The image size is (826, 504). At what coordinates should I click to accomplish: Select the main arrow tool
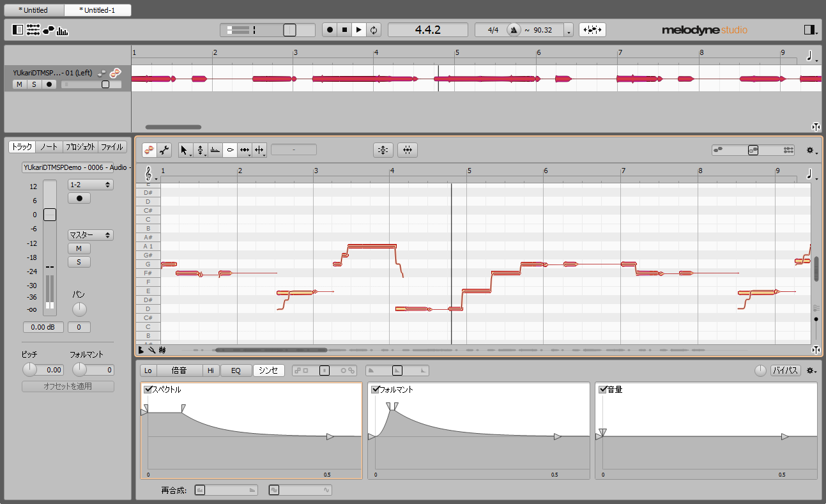(184, 150)
